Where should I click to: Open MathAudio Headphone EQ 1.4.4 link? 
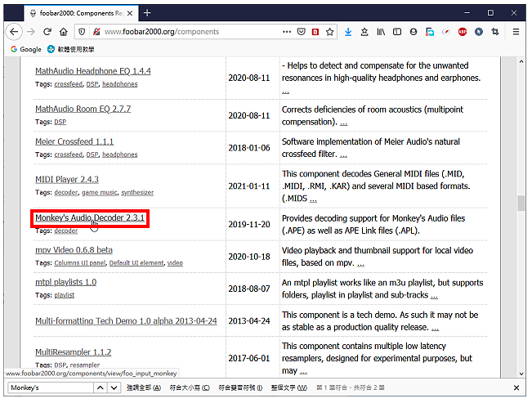[93, 71]
